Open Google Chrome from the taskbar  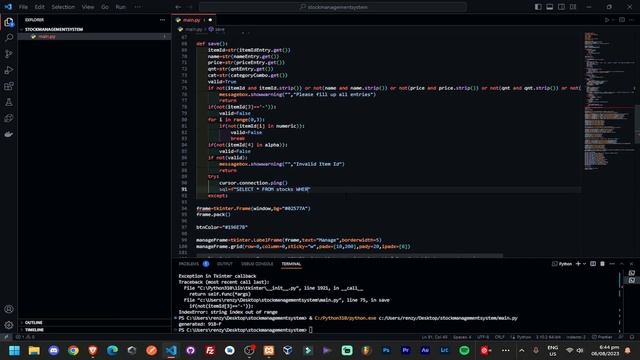73,350
